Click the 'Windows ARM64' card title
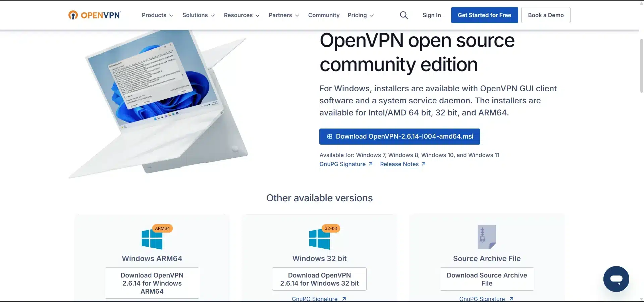644x302 pixels. click(152, 258)
